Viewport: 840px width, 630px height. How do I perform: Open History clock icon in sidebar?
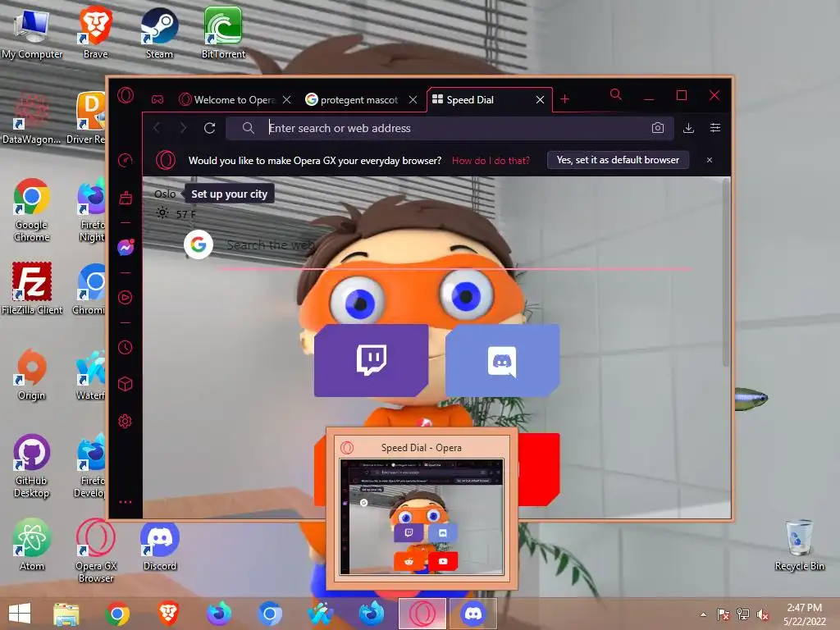coord(126,347)
